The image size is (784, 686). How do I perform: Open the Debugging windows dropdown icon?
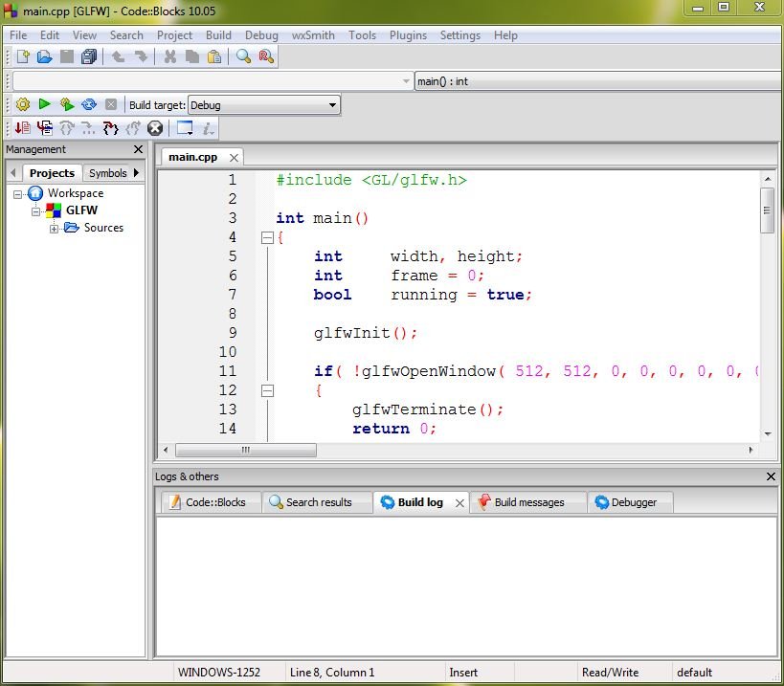tap(185, 128)
